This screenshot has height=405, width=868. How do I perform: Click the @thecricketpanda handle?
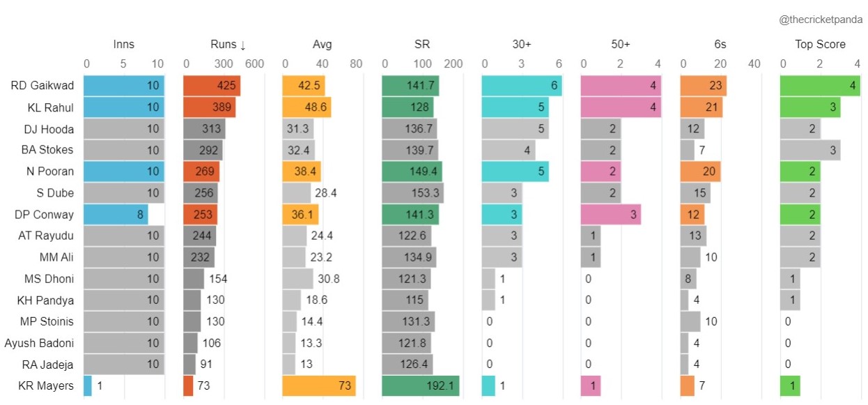[x=821, y=20]
